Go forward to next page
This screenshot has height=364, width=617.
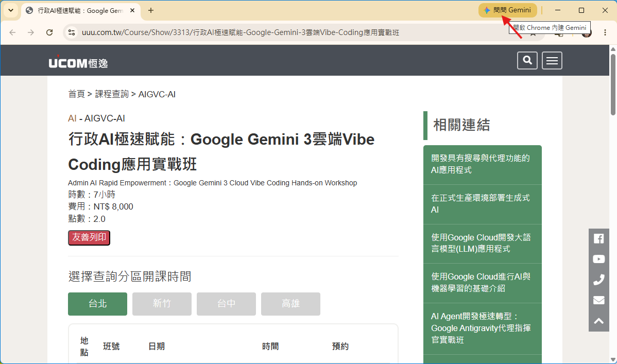31,32
